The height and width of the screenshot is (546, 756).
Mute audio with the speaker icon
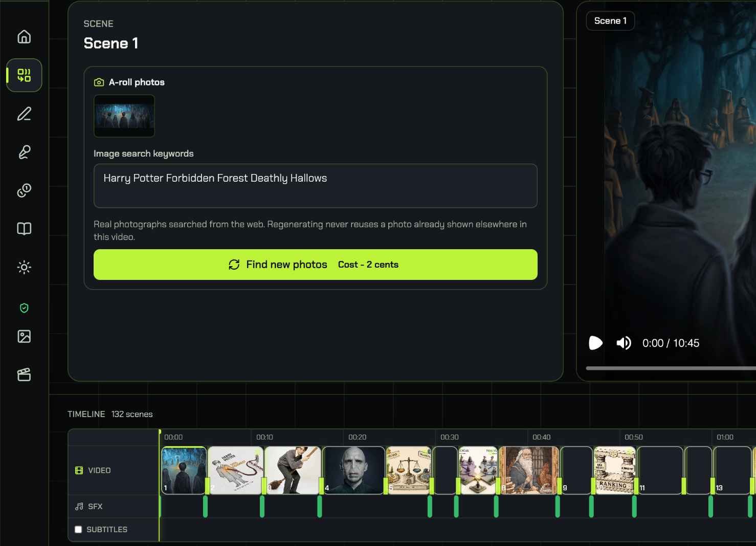(624, 343)
